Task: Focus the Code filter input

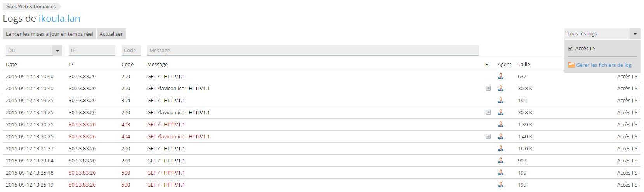Action: 131,51
